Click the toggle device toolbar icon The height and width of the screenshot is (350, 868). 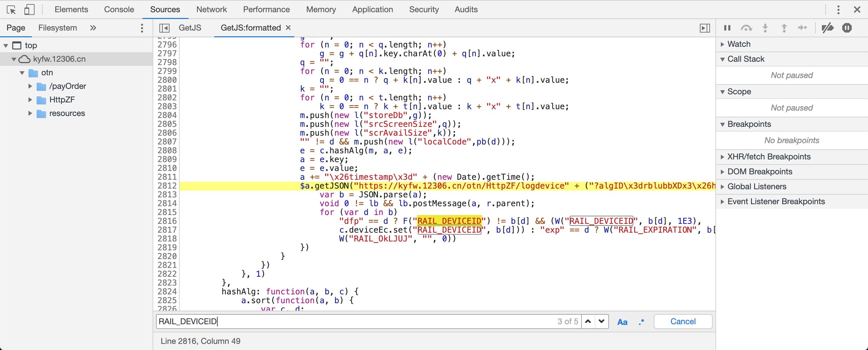click(x=29, y=9)
